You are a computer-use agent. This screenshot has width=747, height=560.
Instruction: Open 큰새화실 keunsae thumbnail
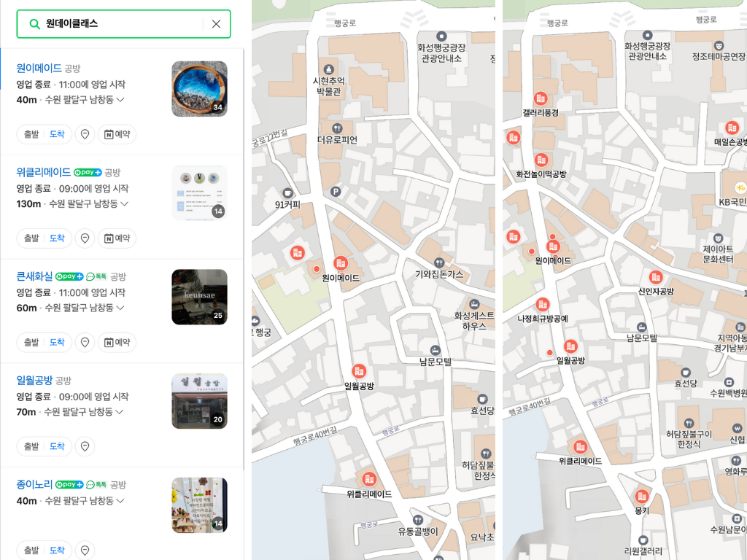199,297
